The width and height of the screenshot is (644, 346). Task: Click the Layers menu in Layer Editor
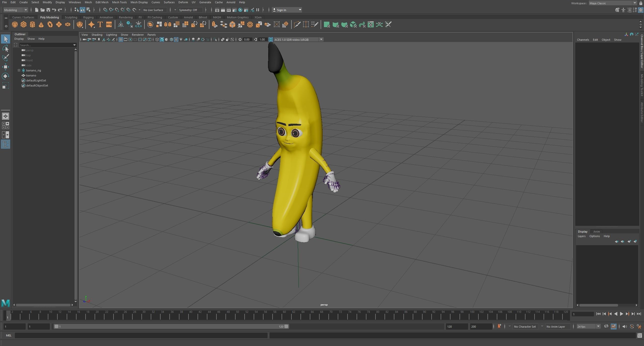[x=581, y=236]
